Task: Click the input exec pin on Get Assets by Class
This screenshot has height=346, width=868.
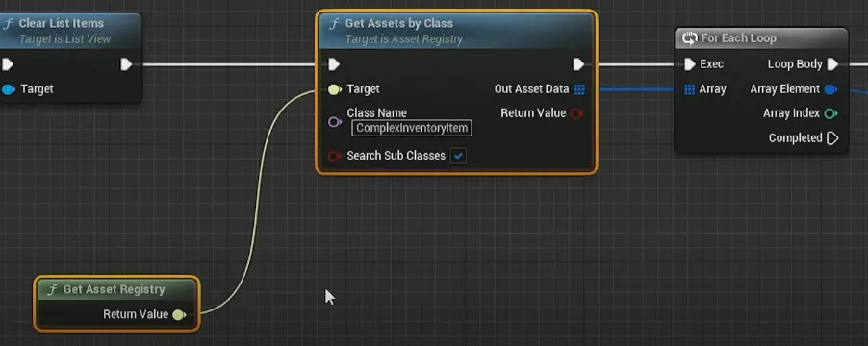Action: pyautogui.click(x=334, y=64)
